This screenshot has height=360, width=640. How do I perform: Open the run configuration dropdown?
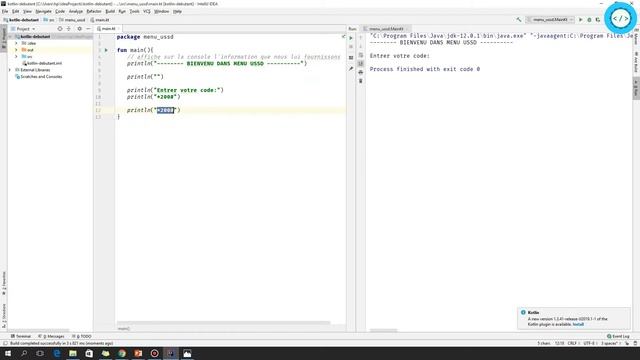550,20
